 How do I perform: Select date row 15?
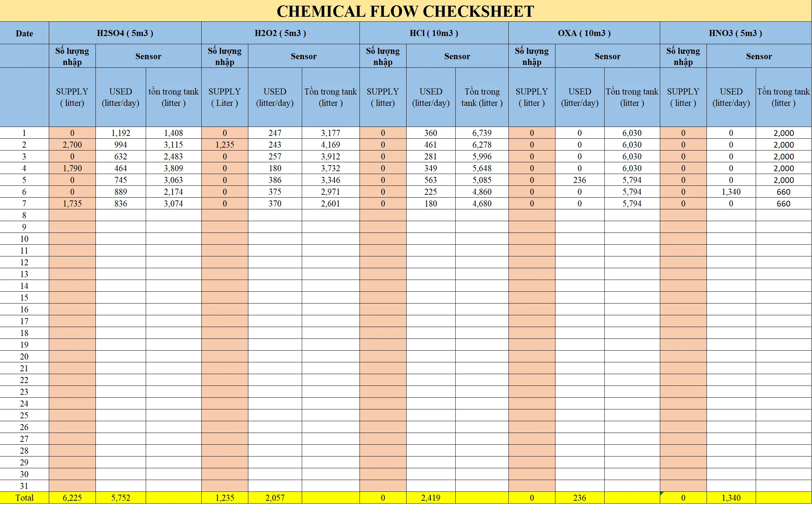[24, 298]
